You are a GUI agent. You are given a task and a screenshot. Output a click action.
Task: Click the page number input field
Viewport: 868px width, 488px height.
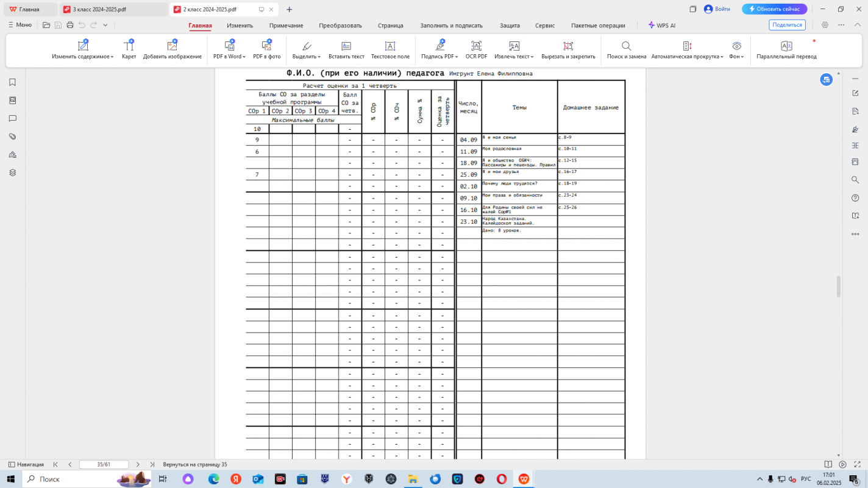(104, 464)
